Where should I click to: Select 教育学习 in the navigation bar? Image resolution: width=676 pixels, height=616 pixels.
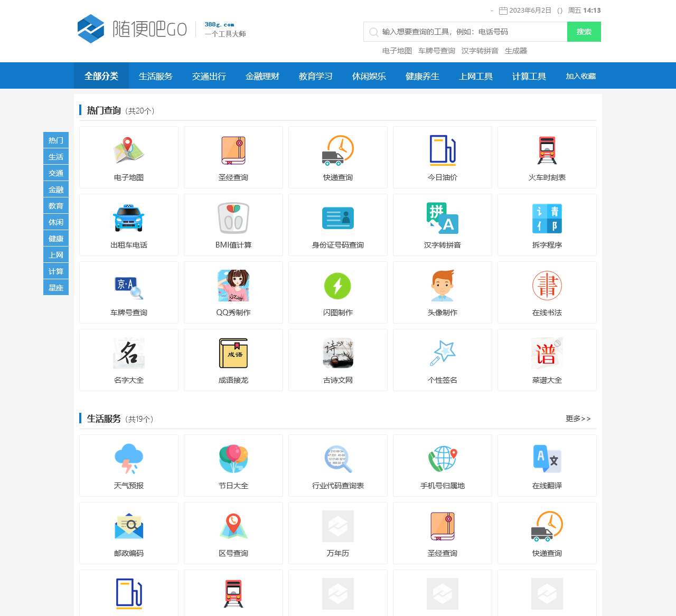(x=316, y=76)
